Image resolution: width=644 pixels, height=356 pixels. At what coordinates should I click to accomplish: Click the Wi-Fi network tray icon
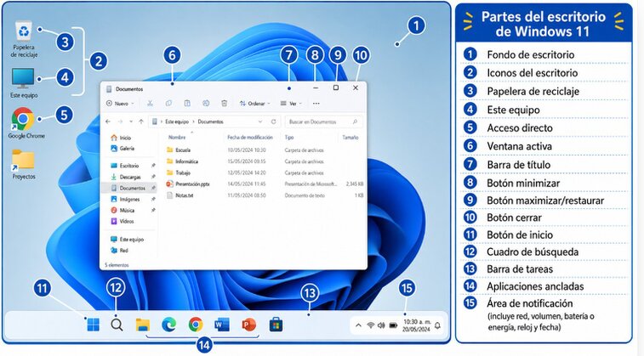tap(370, 325)
